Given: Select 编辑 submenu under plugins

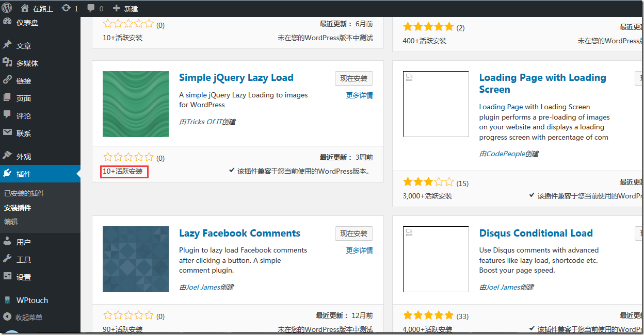Looking at the screenshot, I should point(11,222).
